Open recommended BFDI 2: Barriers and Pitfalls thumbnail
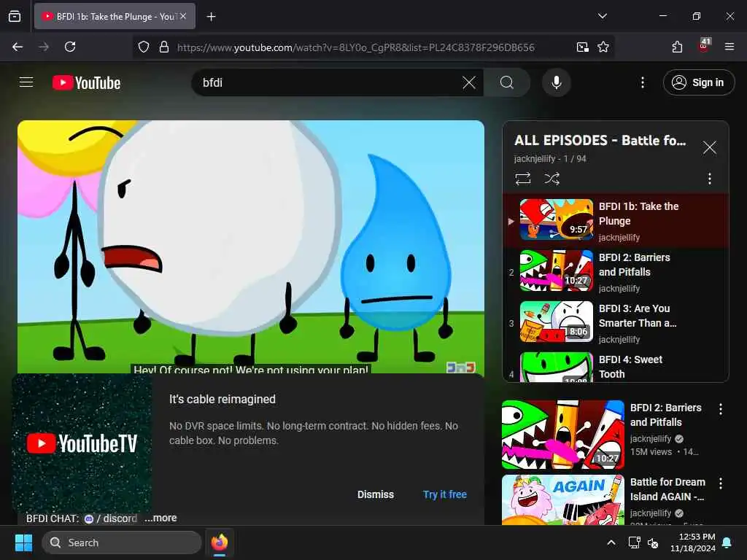Image resolution: width=747 pixels, height=560 pixels. pyautogui.click(x=562, y=435)
